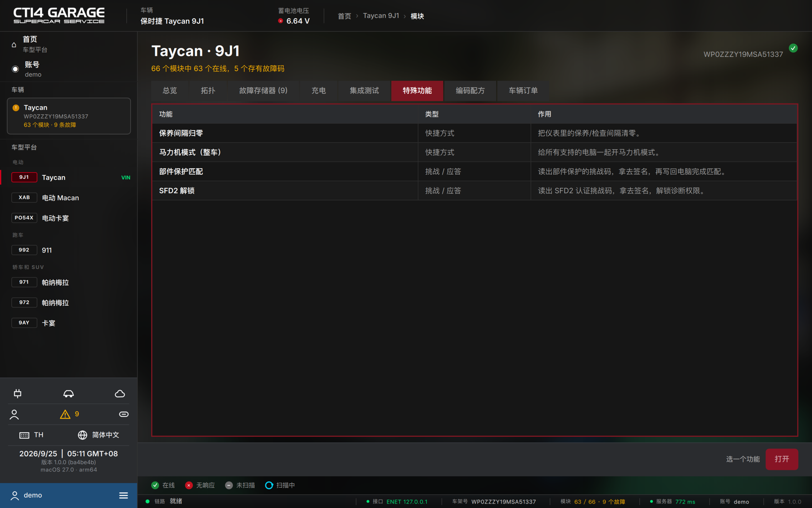
Task: Select the SFD2 解锁 function row
Action: [475, 191]
